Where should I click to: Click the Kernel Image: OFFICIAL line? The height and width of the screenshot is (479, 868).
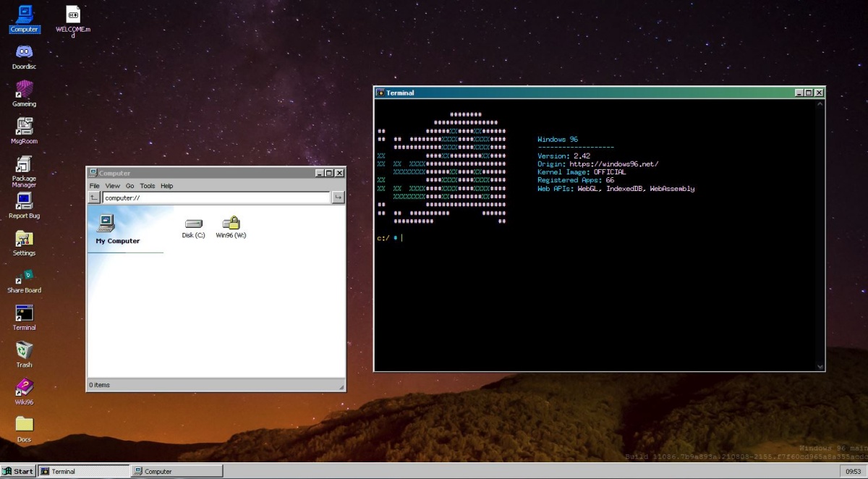click(x=582, y=172)
